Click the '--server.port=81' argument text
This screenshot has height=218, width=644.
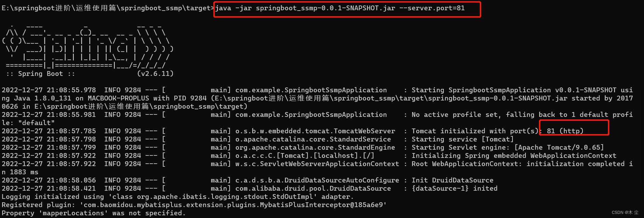click(432, 8)
